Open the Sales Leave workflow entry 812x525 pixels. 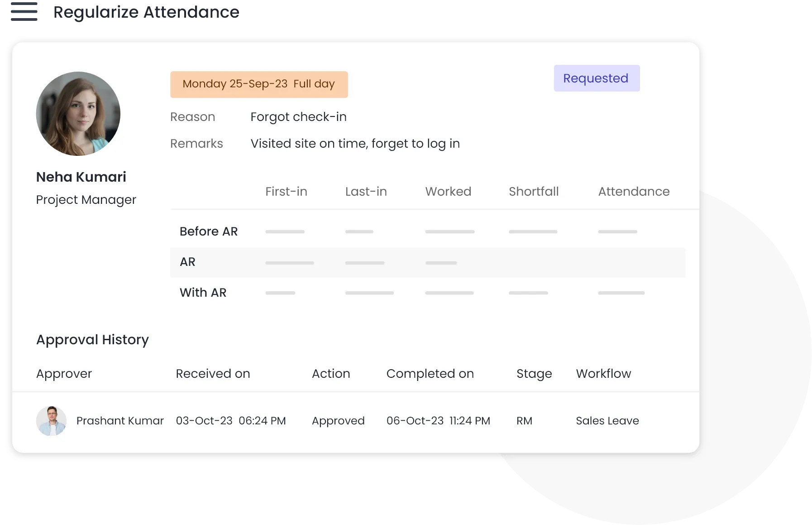coord(607,421)
